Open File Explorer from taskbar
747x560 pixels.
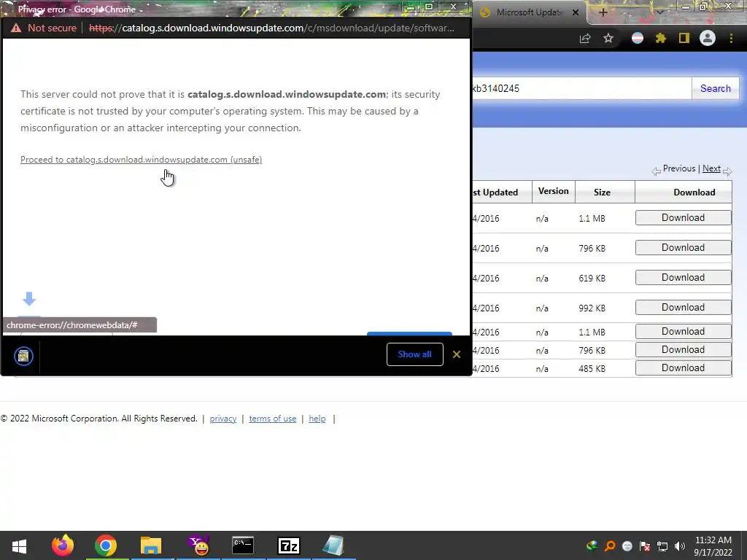point(151,545)
